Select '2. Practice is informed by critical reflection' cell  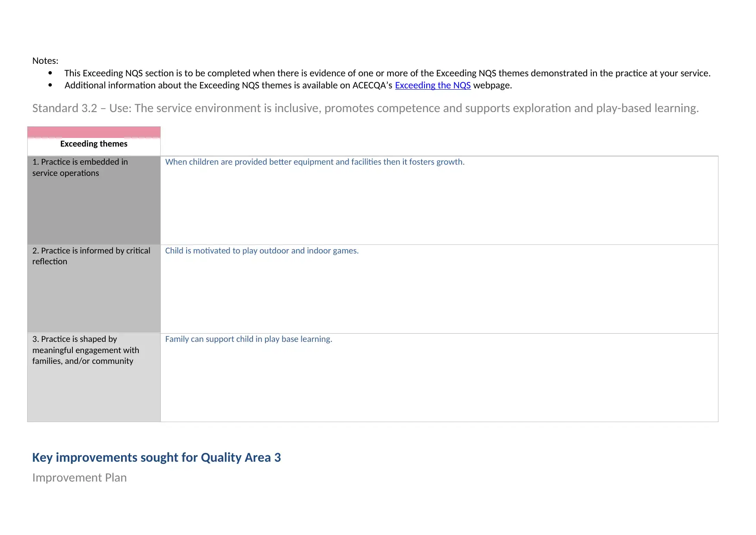(x=94, y=289)
